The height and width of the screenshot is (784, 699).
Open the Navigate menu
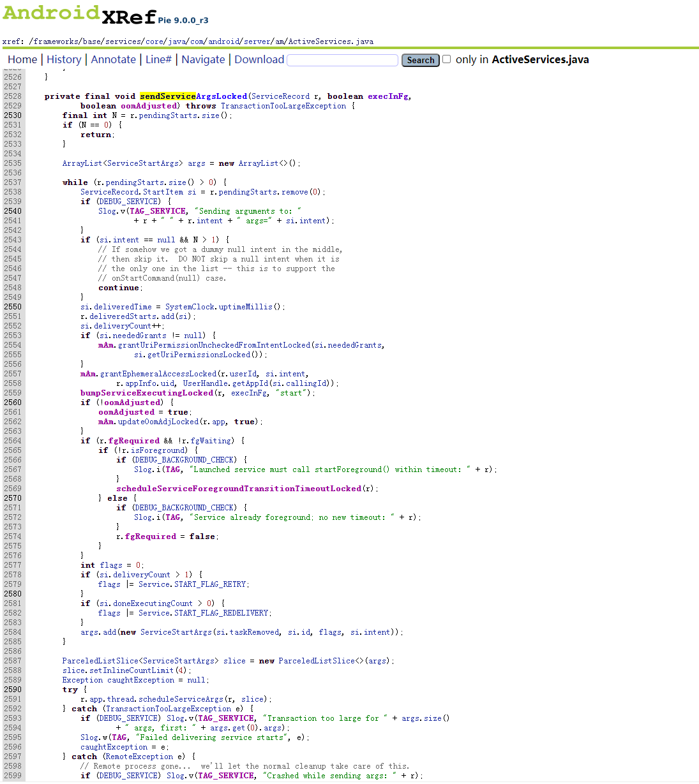[203, 59]
